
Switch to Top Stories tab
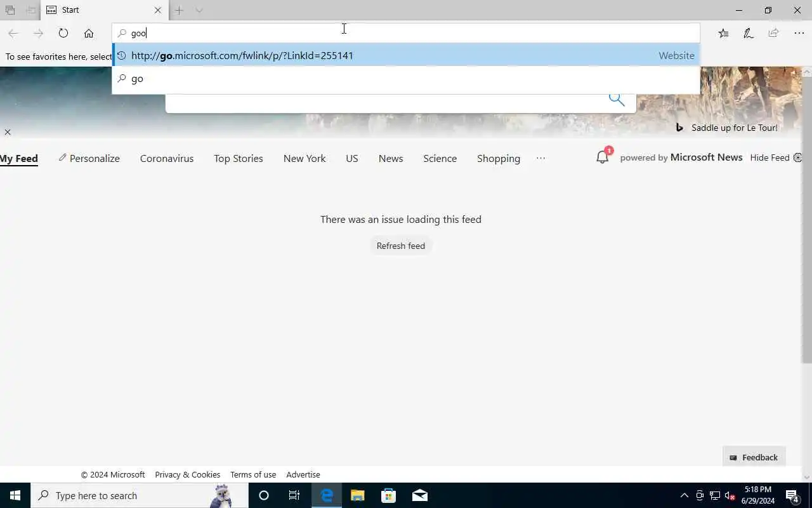pyautogui.click(x=239, y=158)
